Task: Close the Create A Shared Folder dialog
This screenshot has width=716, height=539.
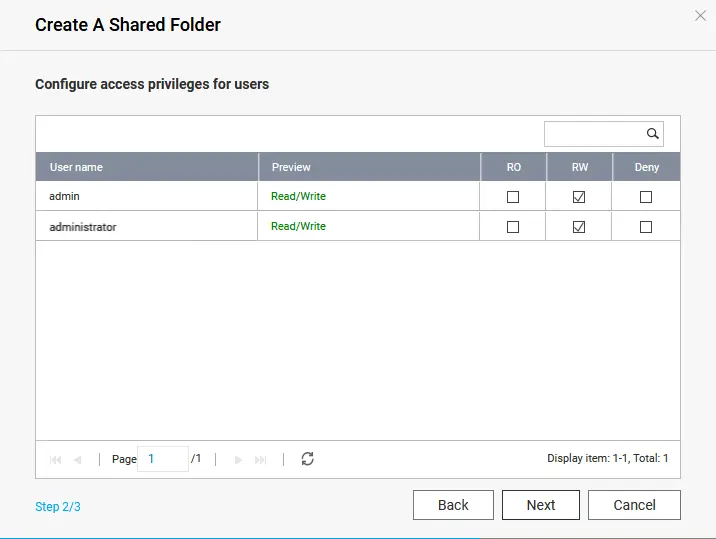Action: point(700,16)
